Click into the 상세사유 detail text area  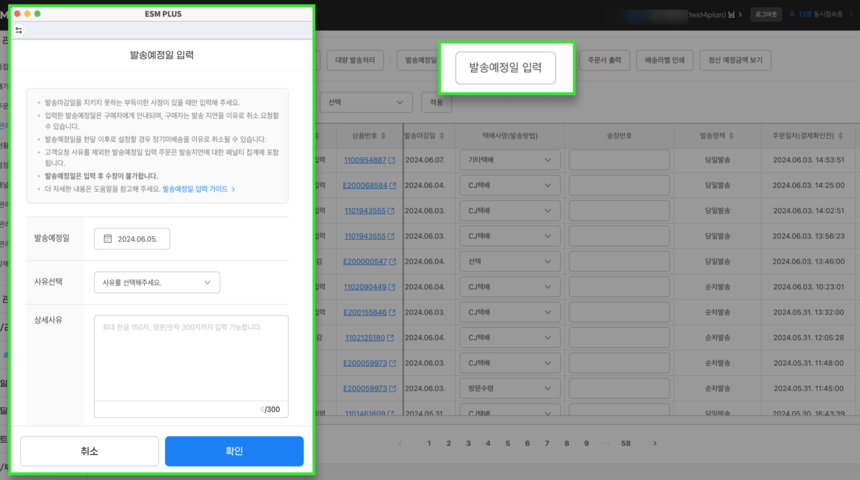pos(190,358)
